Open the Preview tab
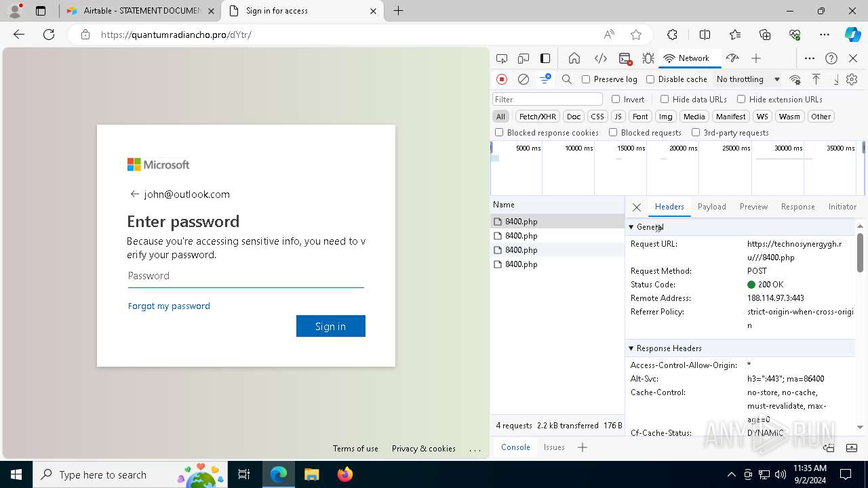 [x=753, y=207]
